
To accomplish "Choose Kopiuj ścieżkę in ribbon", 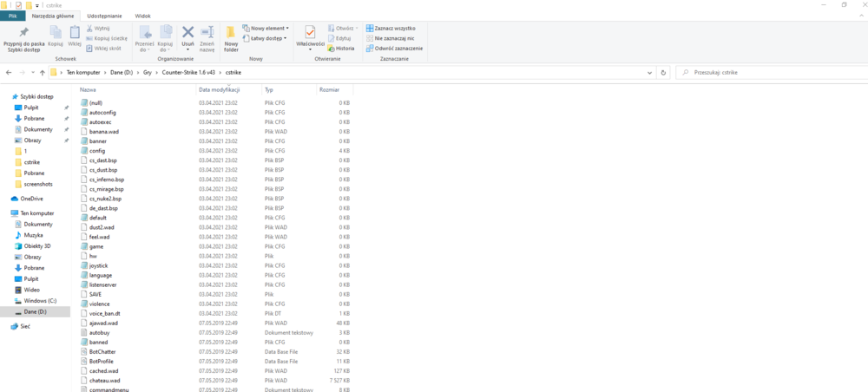I will 107,38.
